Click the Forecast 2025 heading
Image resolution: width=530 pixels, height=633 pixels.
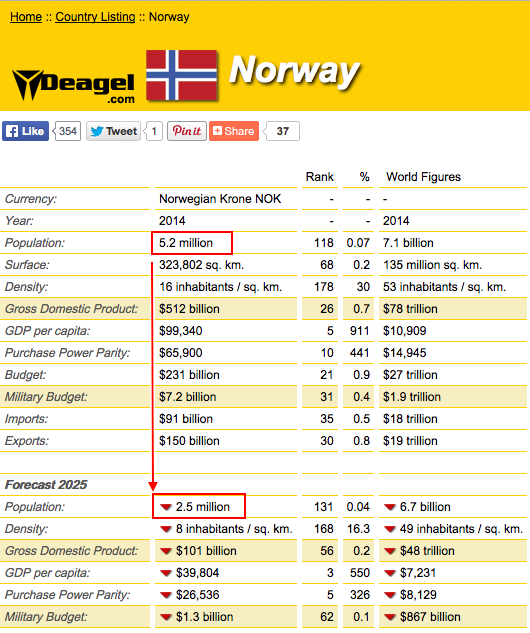tap(46, 485)
